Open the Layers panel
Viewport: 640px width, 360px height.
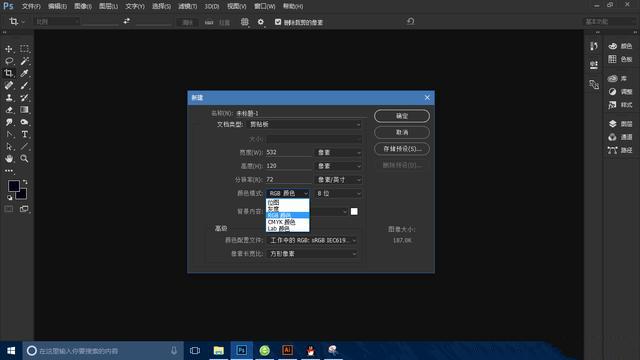coord(620,124)
